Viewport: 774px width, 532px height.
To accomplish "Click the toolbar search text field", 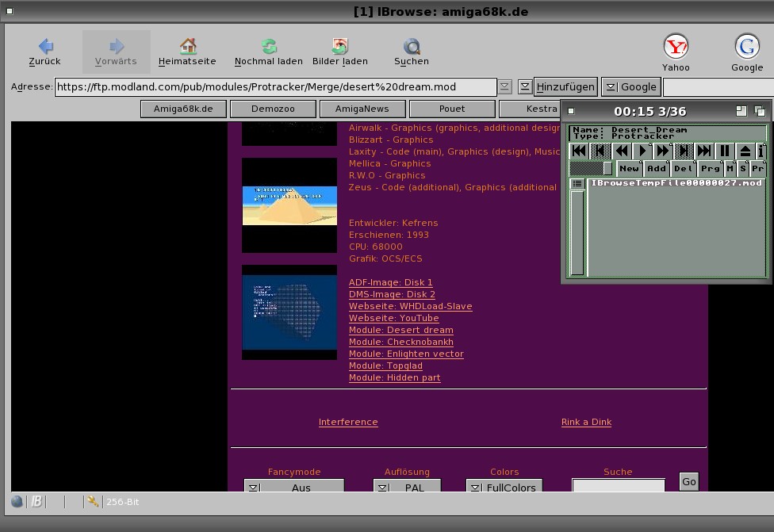I will (x=718, y=87).
